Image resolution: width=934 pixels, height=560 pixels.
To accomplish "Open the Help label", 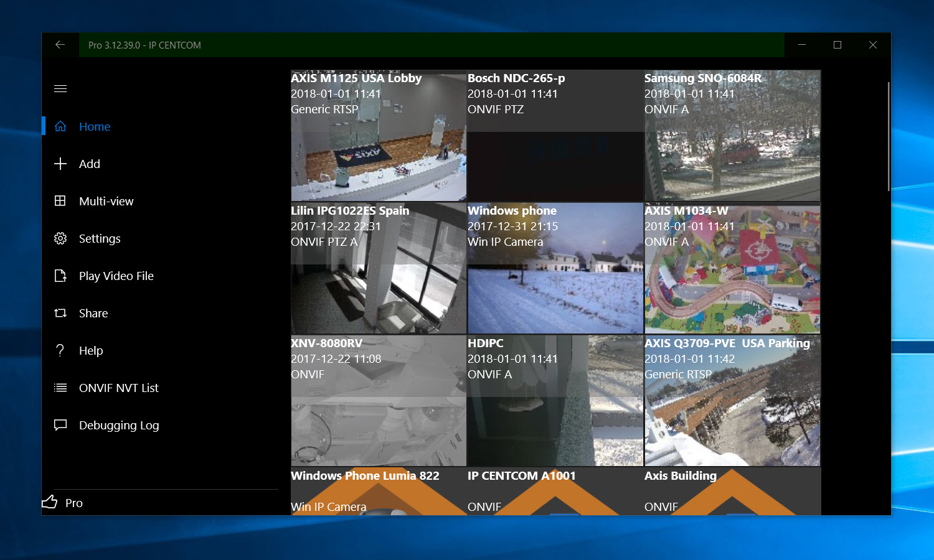I will tap(91, 350).
